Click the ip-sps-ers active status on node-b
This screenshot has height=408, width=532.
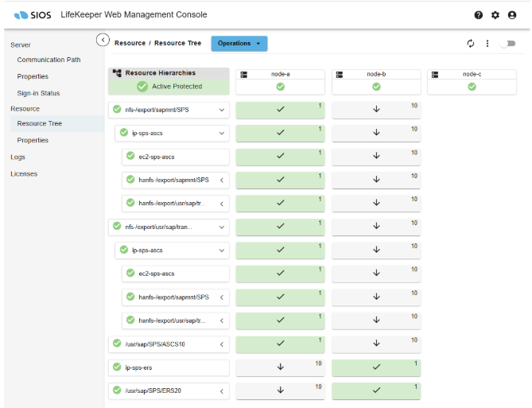click(376, 367)
